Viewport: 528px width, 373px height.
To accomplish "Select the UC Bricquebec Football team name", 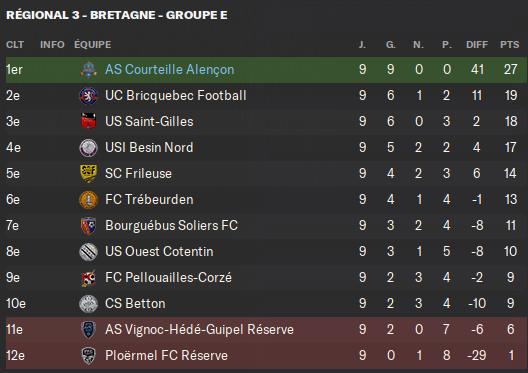I will [x=175, y=96].
